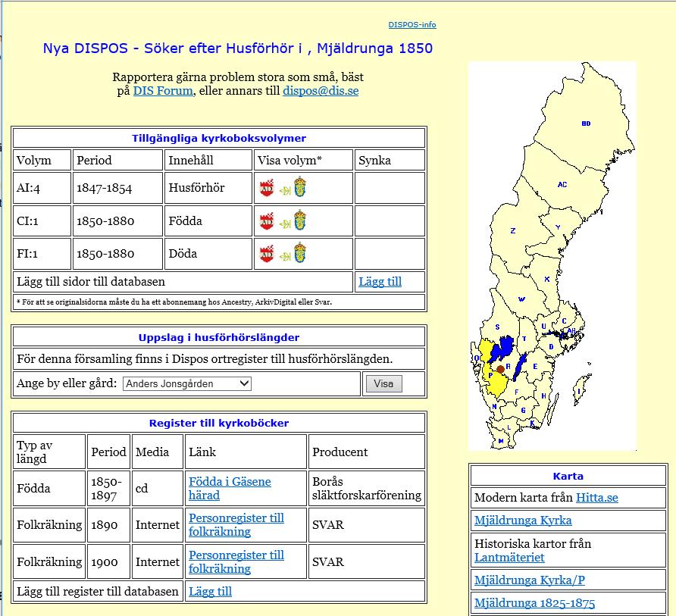Select county G on the Sweden map
Image resolution: width=676 pixels, height=616 pixels.
[524, 410]
